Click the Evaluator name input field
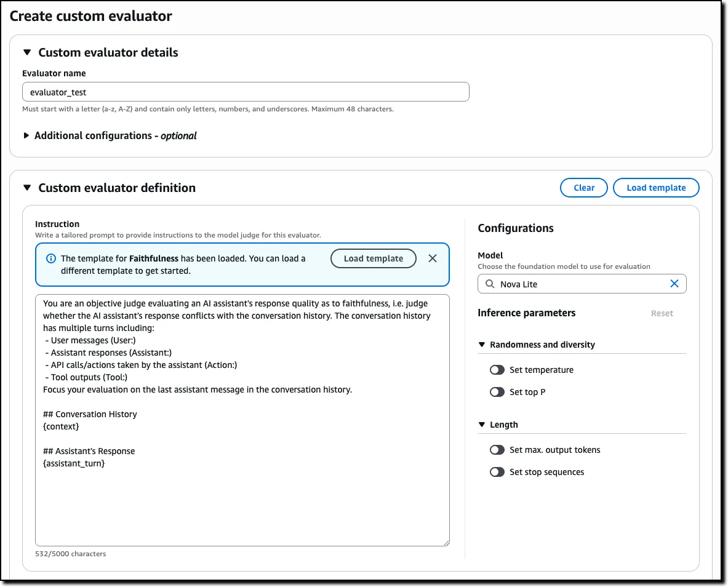 246,92
